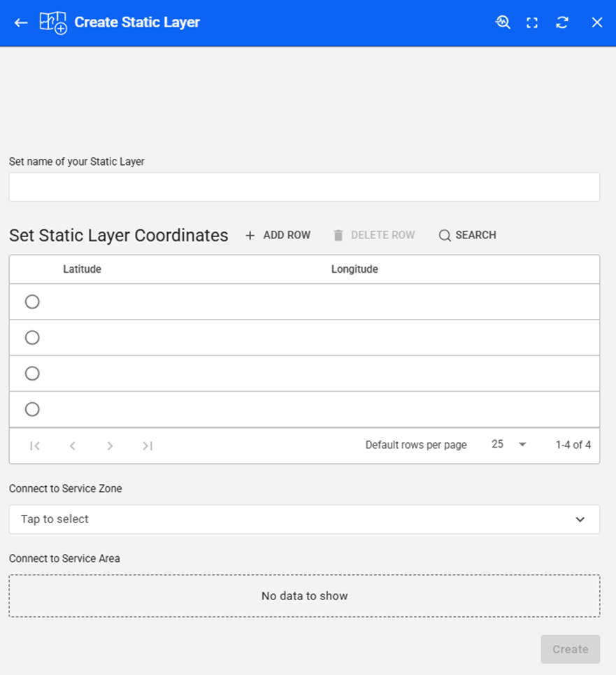Click the Create Static Layer map icon
Viewport: 616px width, 675px height.
point(53,22)
